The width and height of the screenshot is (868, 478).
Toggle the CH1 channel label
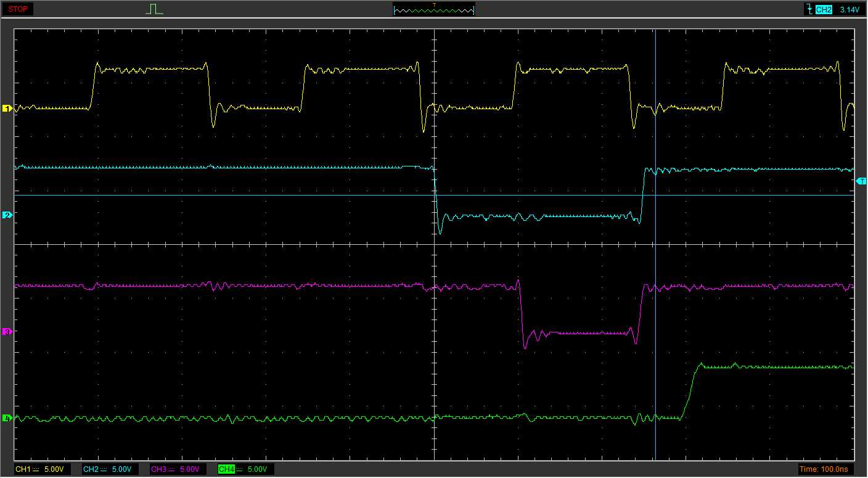[x=23, y=469]
